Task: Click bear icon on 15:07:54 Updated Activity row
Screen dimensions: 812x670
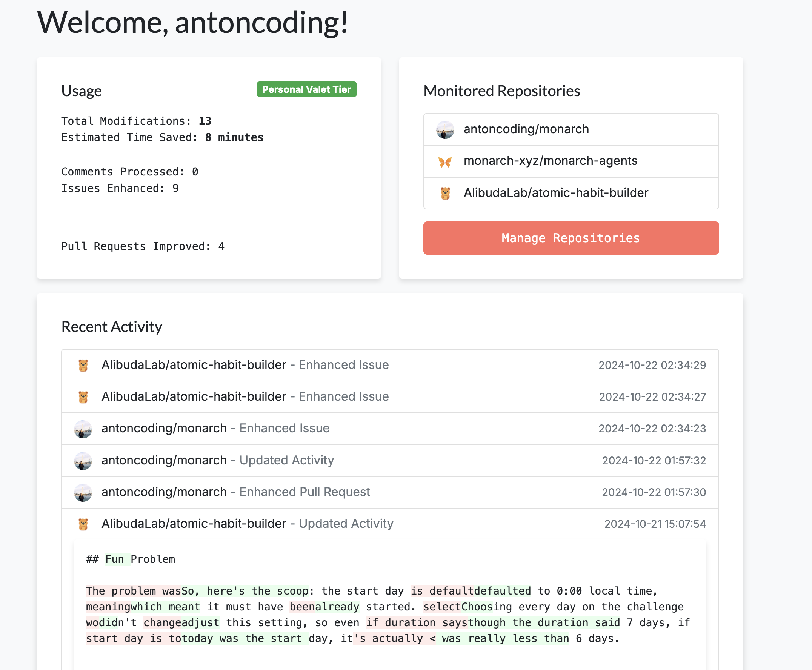Action: (x=83, y=524)
